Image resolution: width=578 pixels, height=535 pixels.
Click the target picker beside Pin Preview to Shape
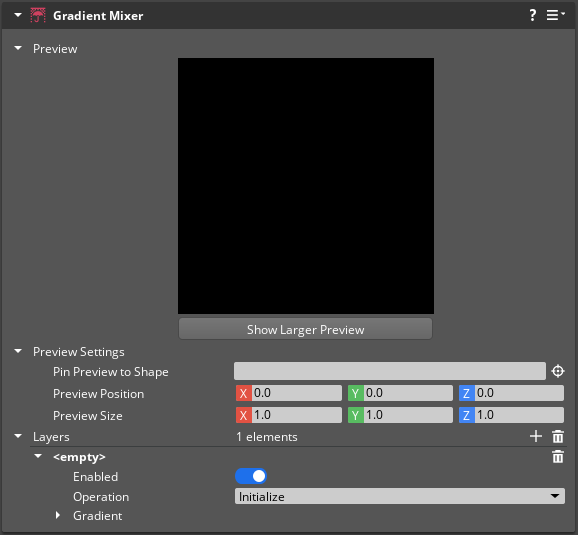(x=558, y=371)
